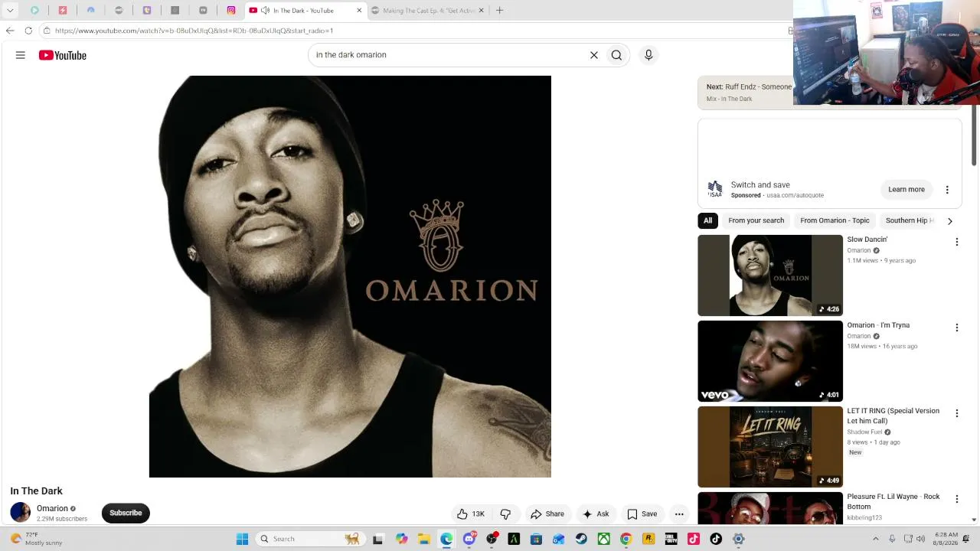Launch Steam from the taskbar

pos(581,539)
